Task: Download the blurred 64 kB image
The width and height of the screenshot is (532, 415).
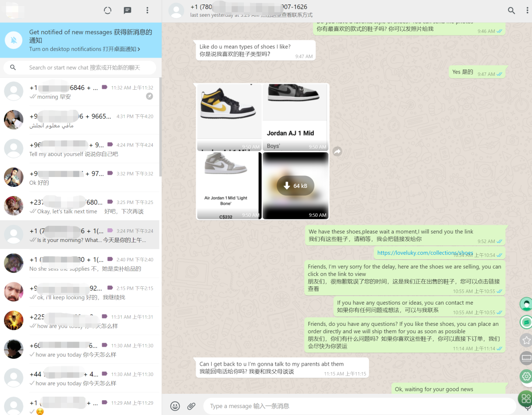Action: pos(295,186)
